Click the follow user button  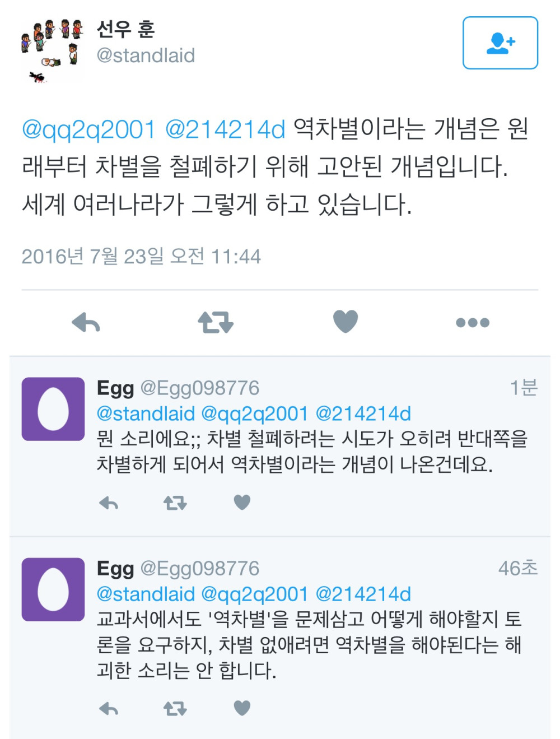500,43
